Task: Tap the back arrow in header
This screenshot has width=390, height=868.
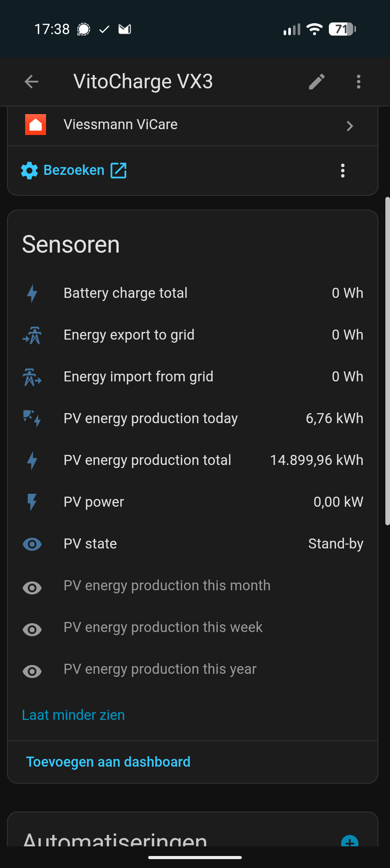Action: tap(31, 82)
